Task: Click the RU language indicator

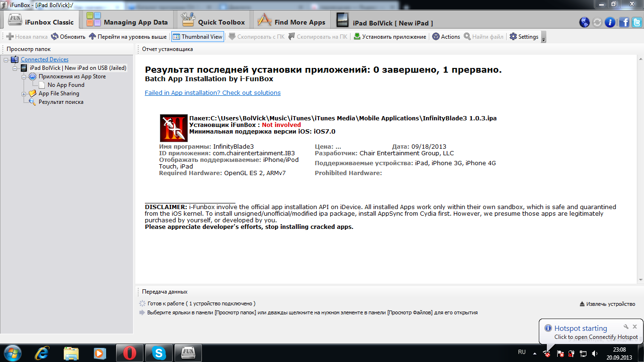Action: (522, 352)
